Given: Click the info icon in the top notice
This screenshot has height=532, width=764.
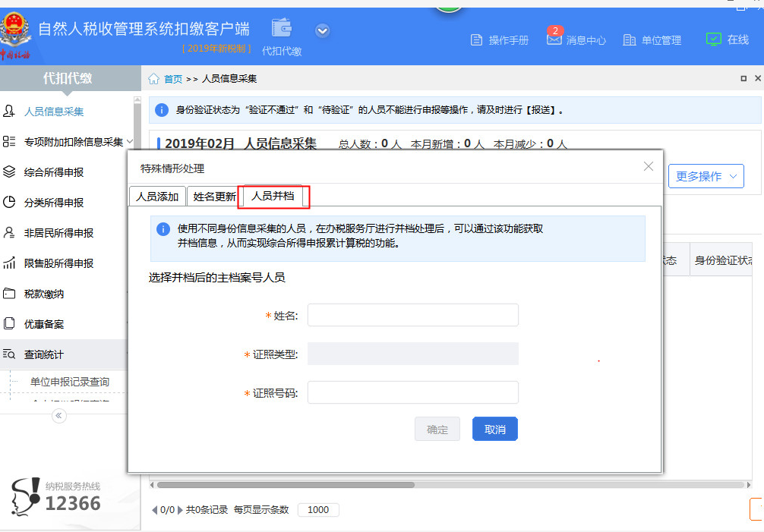Looking at the screenshot, I should point(161,110).
